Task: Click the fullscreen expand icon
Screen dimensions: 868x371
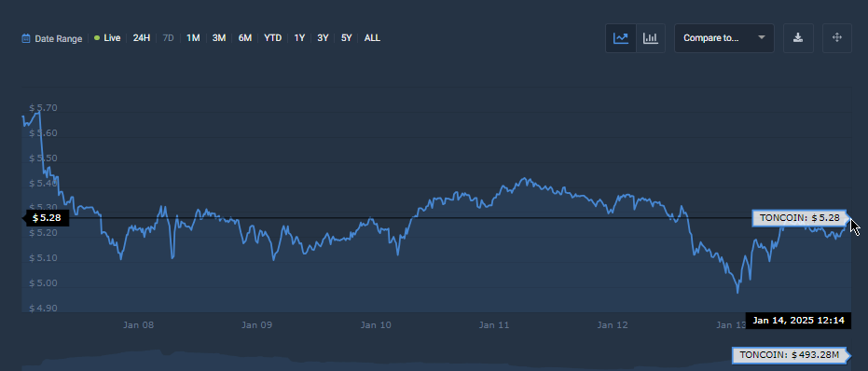Action: [x=837, y=38]
